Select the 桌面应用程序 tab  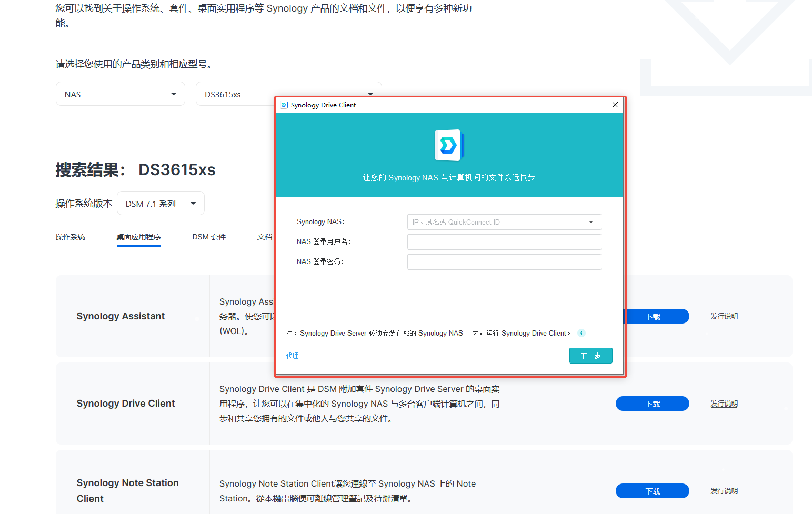coord(138,237)
